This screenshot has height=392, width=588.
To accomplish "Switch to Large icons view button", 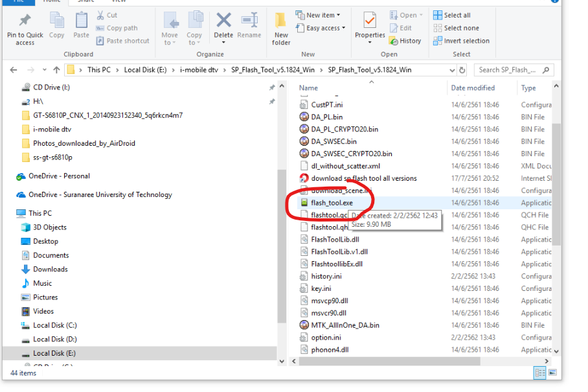I will 552,373.
